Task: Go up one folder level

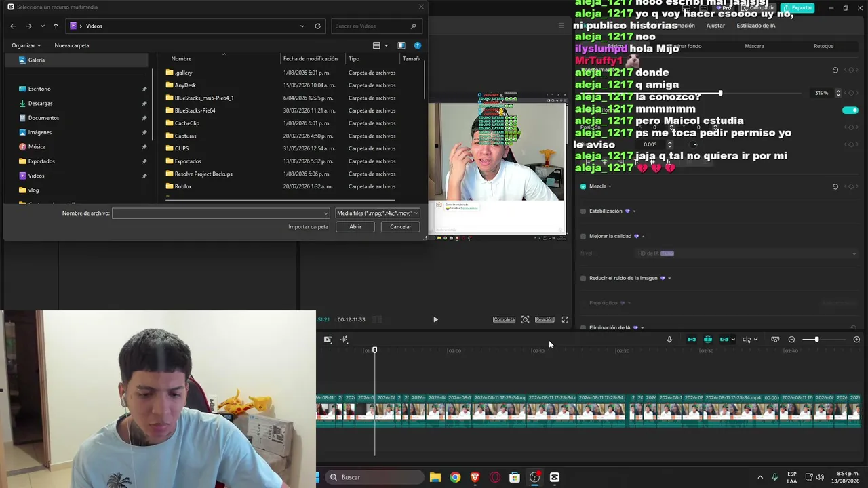Action: (x=56, y=26)
